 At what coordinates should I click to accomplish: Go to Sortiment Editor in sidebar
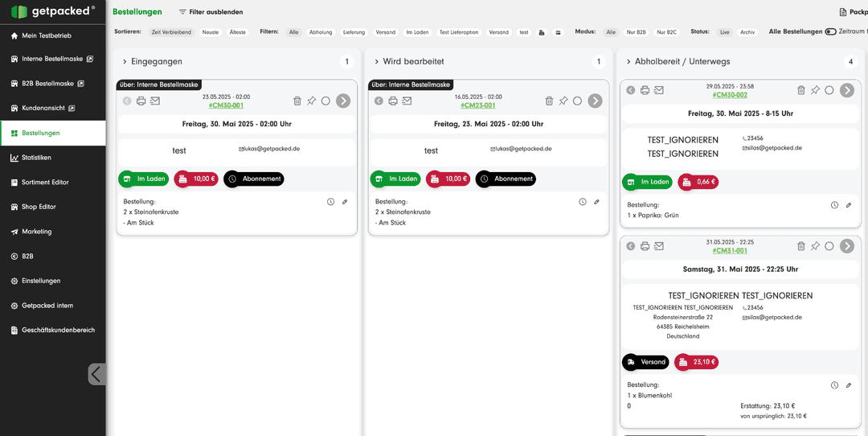coord(45,183)
